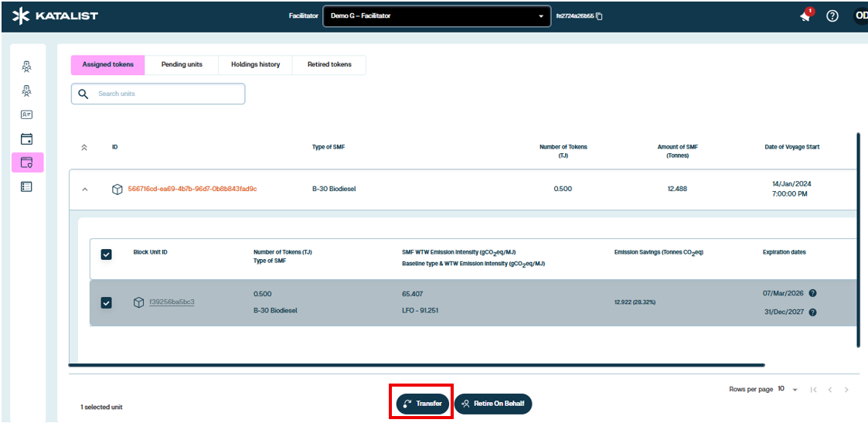Click the Transfer button
868x423 pixels.
pos(422,404)
